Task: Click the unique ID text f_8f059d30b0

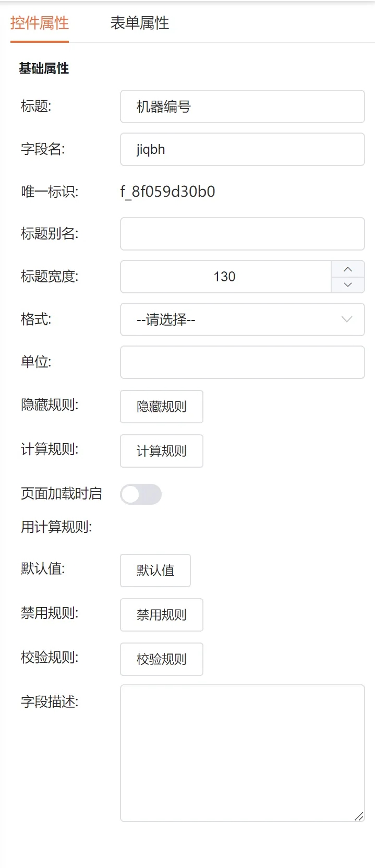Action: (x=167, y=192)
